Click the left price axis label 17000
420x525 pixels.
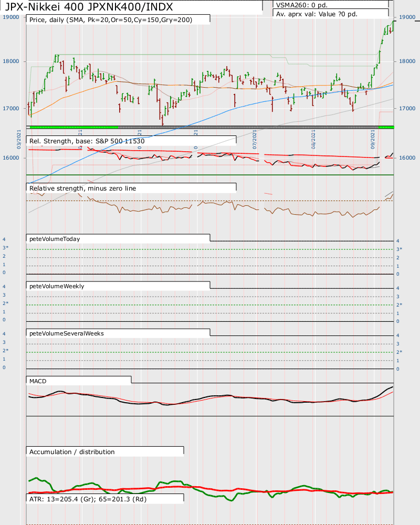click(10, 109)
